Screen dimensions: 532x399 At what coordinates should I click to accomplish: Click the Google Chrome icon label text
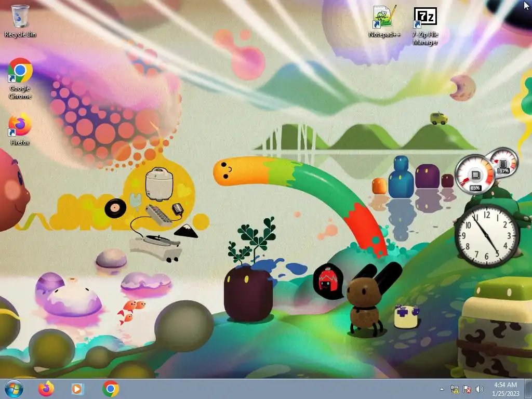20,92
